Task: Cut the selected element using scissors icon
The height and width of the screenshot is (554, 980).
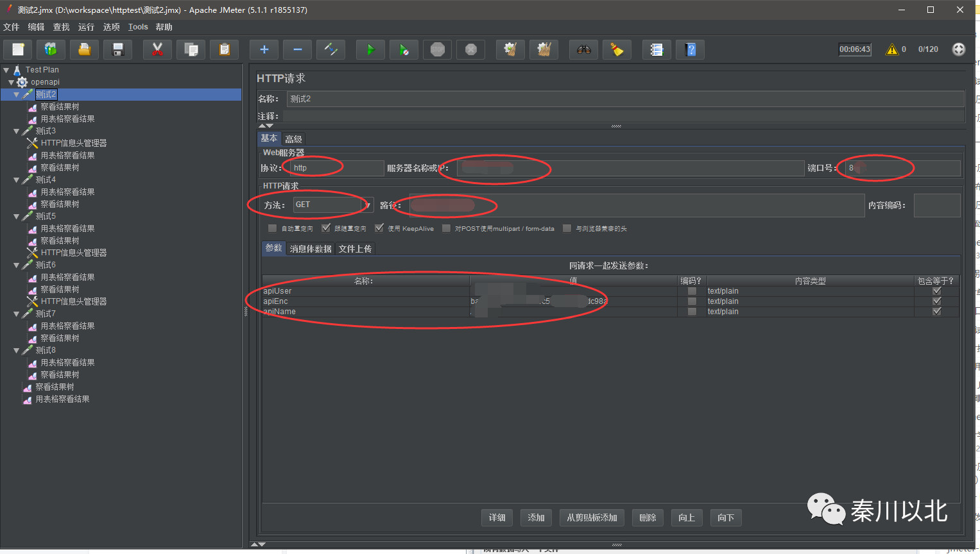Action: tap(157, 49)
